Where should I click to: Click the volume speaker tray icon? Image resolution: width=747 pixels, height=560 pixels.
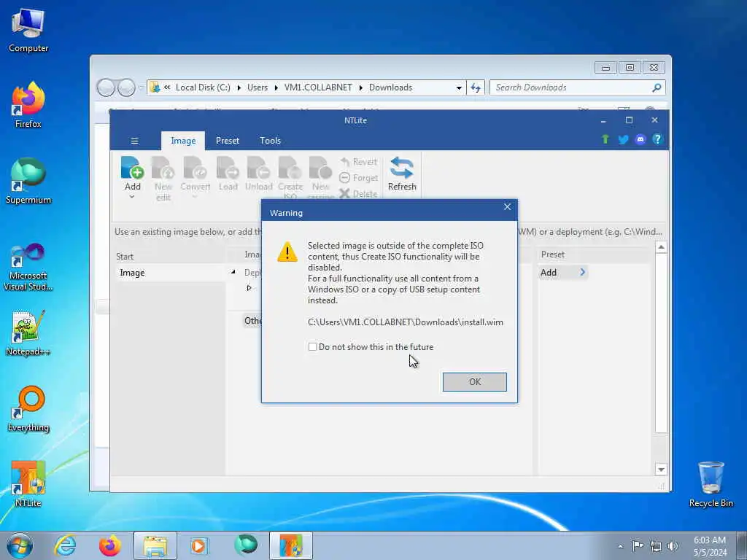[x=673, y=546]
